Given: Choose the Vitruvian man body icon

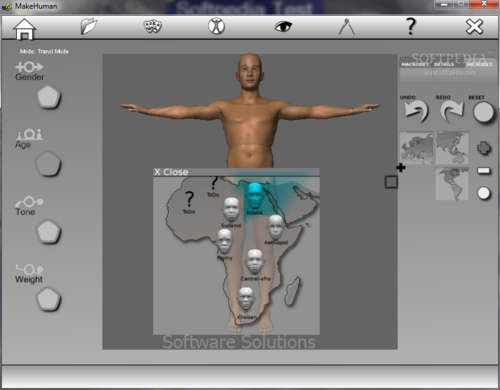Looking at the screenshot, I should click(217, 26).
